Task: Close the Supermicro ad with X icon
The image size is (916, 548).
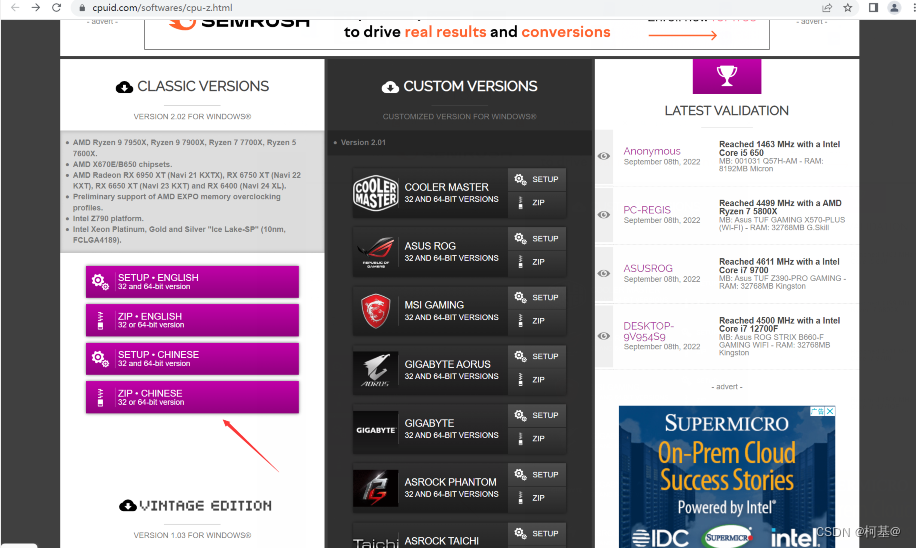Action: [x=830, y=411]
